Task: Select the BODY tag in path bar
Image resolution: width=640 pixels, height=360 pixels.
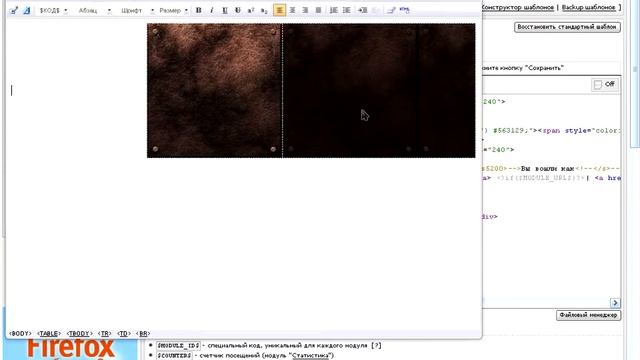Action: pos(20,333)
